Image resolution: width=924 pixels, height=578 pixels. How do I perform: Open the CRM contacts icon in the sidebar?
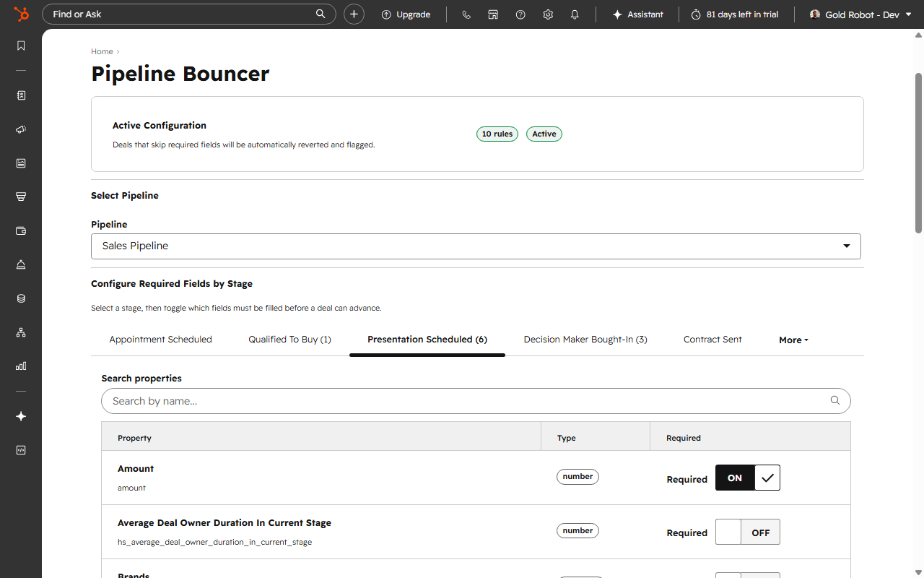21,95
